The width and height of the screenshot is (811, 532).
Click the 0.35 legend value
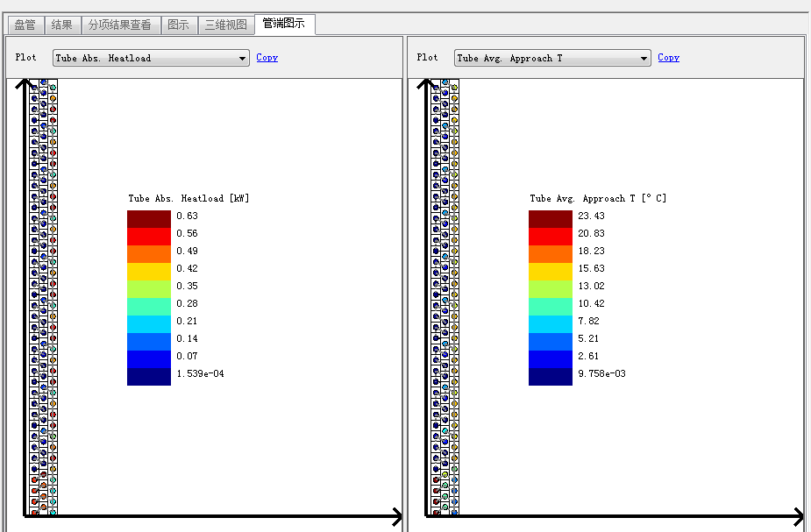(188, 286)
